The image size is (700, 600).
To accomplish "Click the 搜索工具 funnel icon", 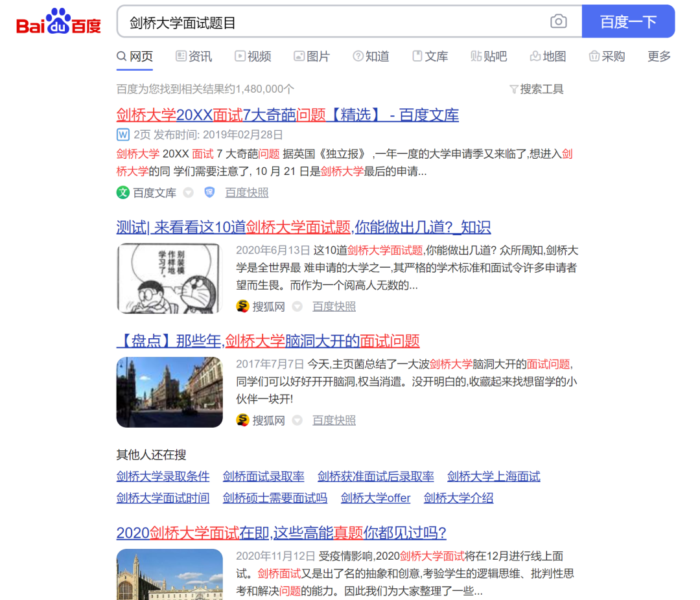I will (514, 89).
